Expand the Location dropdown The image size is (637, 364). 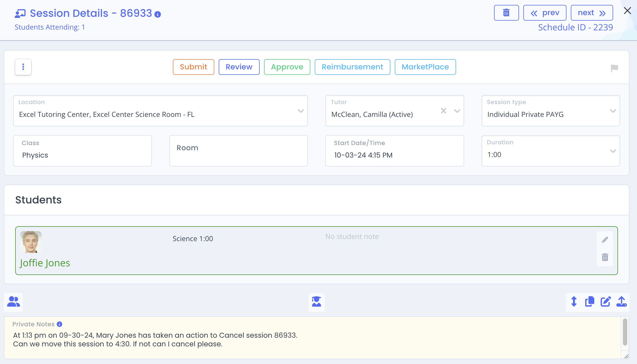301,111
